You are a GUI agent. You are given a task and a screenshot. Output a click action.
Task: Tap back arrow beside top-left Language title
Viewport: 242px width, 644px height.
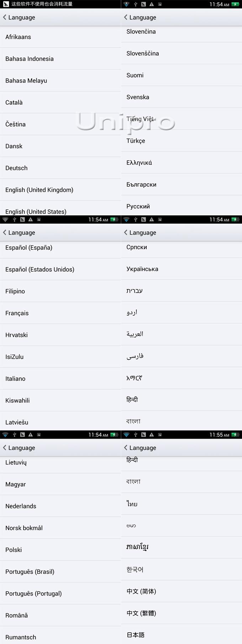click(x=5, y=17)
